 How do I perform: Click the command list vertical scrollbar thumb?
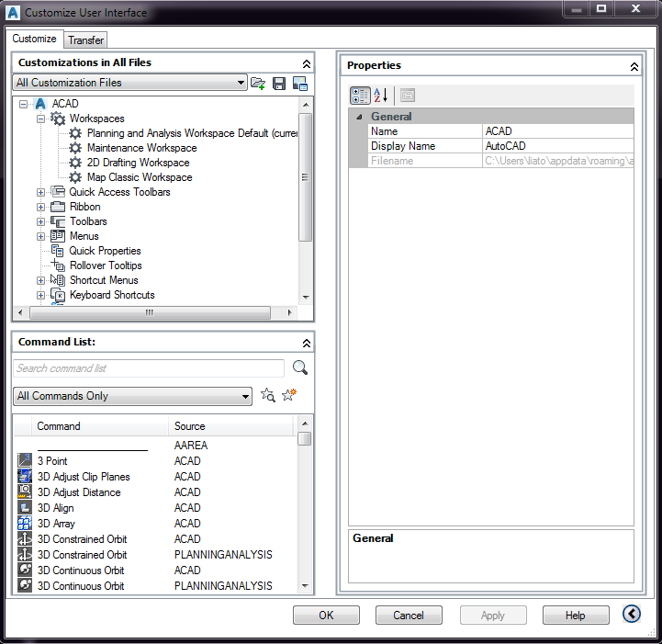(305, 439)
